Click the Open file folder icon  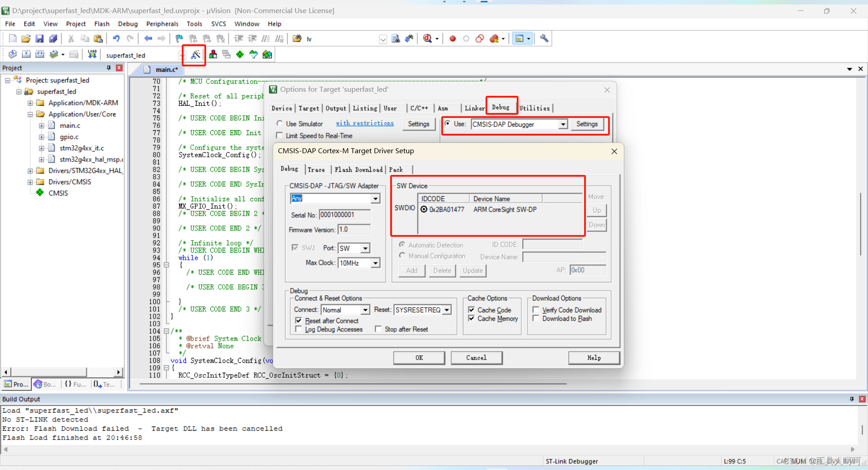(26, 39)
